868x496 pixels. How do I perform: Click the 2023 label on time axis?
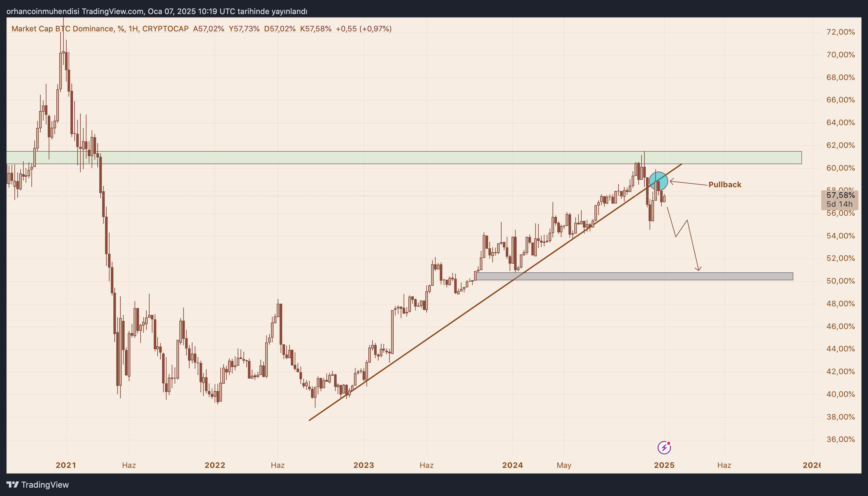(x=364, y=465)
